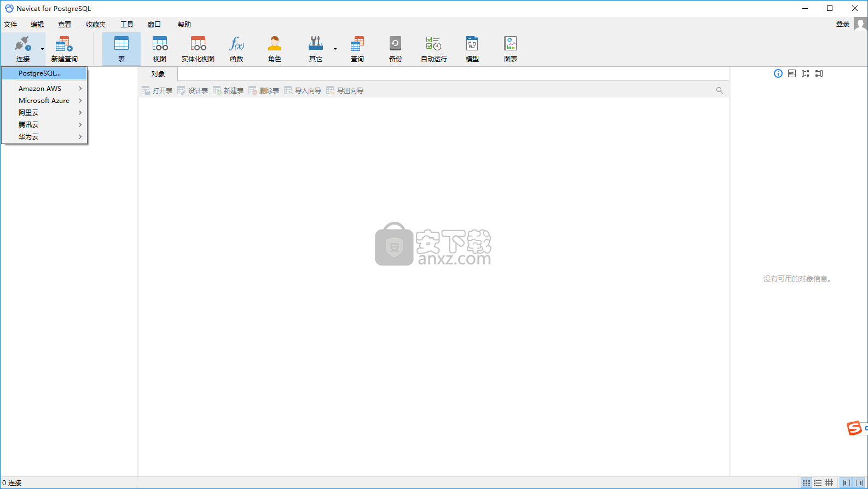Click the Navicat app icon in title bar
868x489 pixels.
coord(9,8)
